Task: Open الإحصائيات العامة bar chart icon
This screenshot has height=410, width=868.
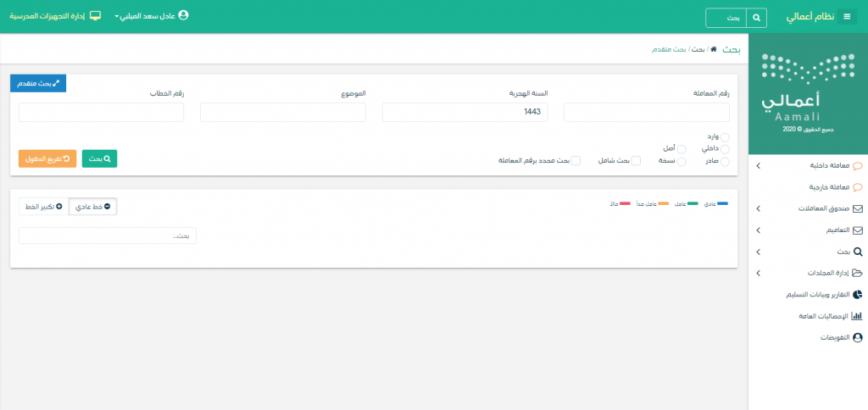Action: 857,316
